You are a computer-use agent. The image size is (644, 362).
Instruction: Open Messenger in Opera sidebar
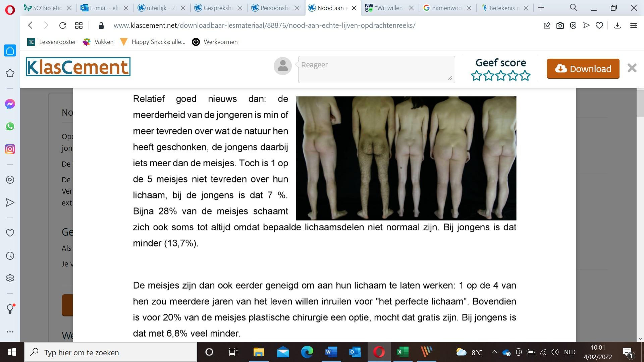coord(10,104)
